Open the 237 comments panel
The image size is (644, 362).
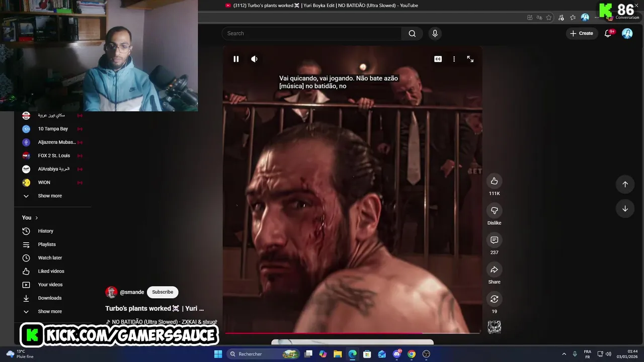494,240
